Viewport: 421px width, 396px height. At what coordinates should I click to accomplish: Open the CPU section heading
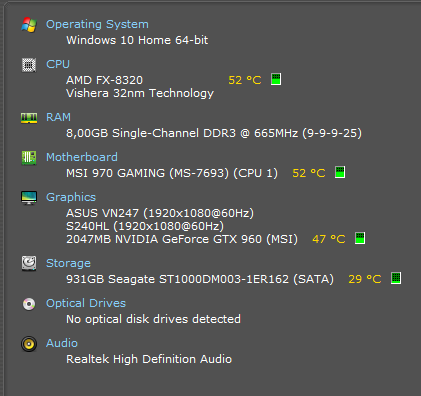(58, 64)
